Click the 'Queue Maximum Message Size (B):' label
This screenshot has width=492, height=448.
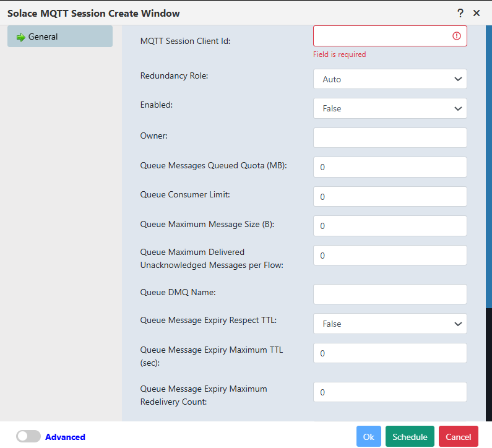click(x=207, y=225)
